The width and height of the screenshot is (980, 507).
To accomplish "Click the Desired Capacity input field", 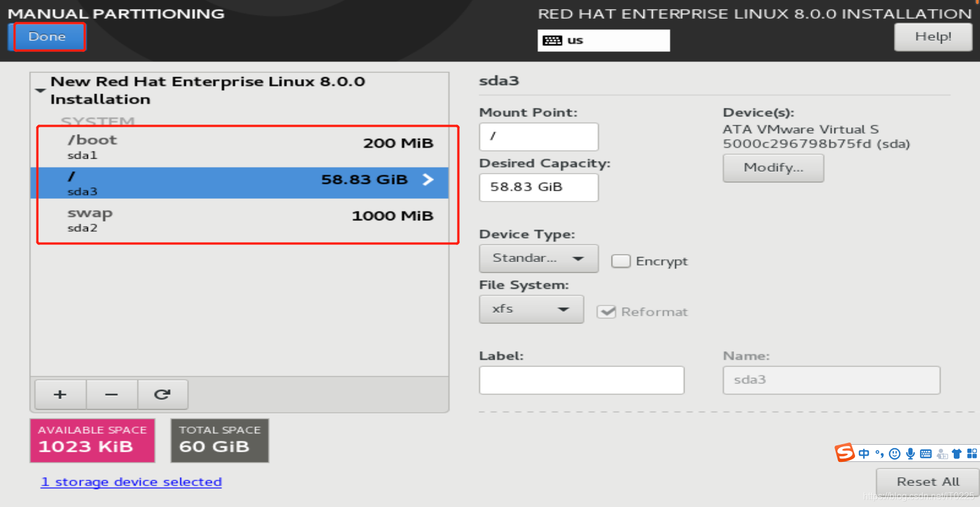I will [538, 187].
